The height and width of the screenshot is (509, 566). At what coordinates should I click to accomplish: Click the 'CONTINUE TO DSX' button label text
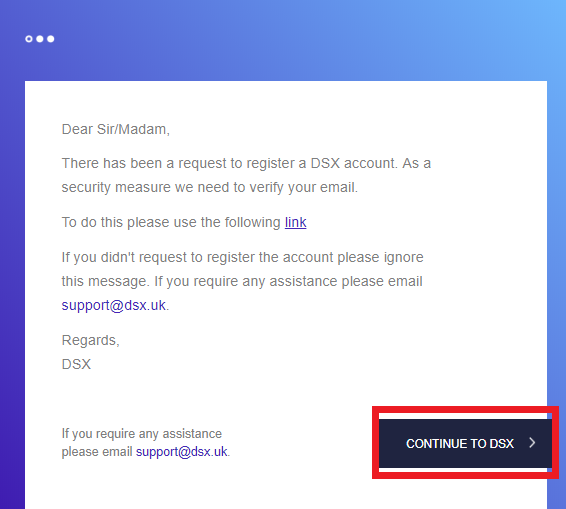(x=460, y=444)
